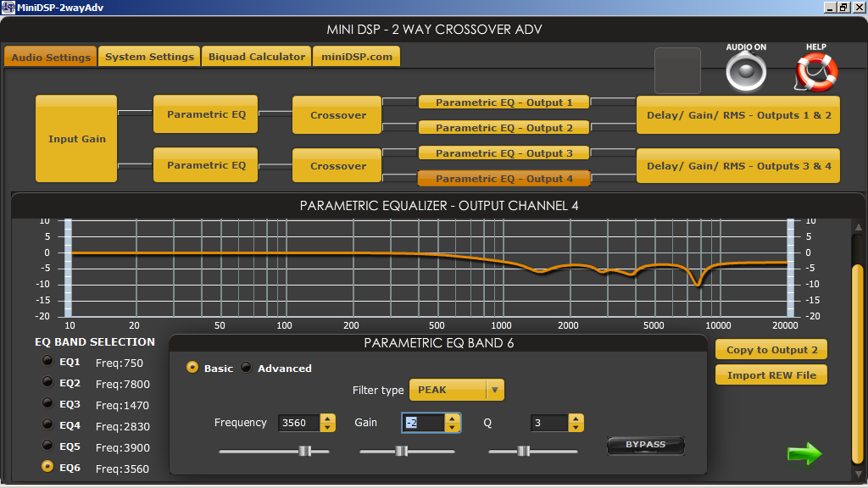Open the Audio Settings tab
Image resolution: width=868 pixels, height=488 pixels.
[x=50, y=57]
